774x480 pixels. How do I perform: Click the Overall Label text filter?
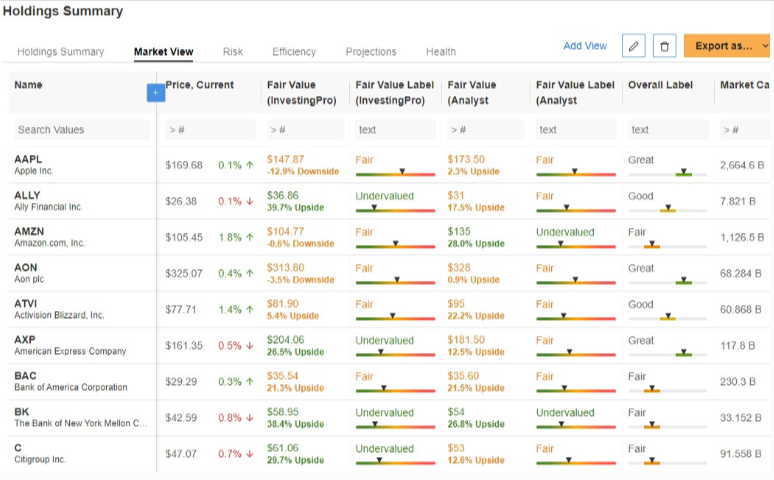coord(668,129)
